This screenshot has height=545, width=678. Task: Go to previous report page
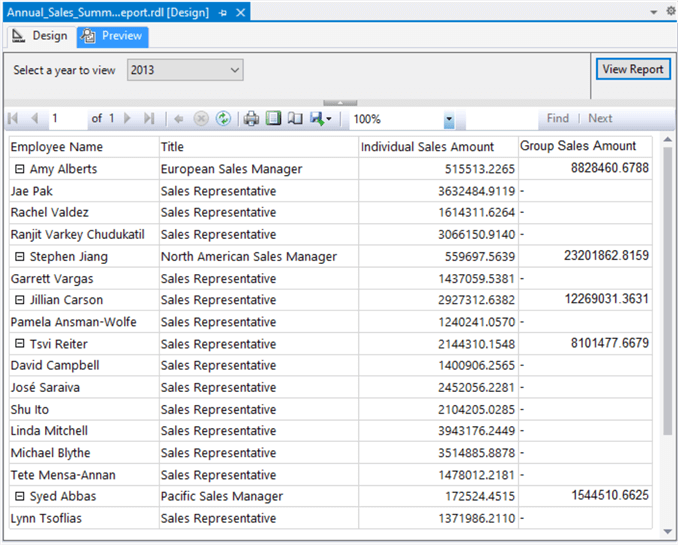pyautogui.click(x=35, y=119)
